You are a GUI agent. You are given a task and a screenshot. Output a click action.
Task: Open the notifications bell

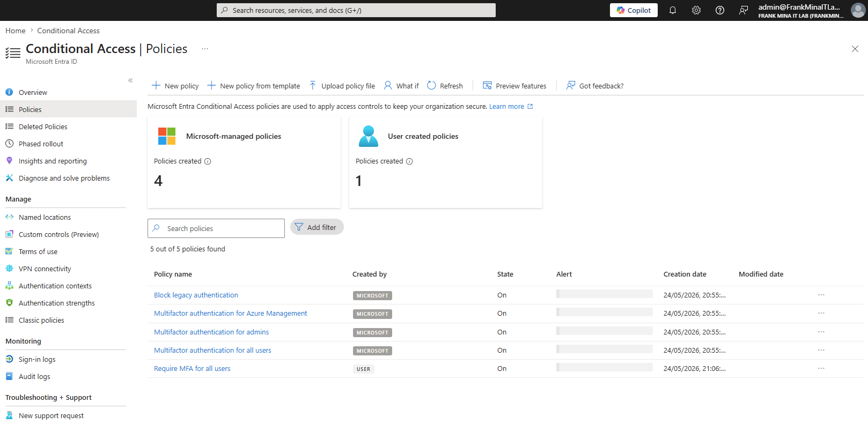pyautogui.click(x=673, y=10)
